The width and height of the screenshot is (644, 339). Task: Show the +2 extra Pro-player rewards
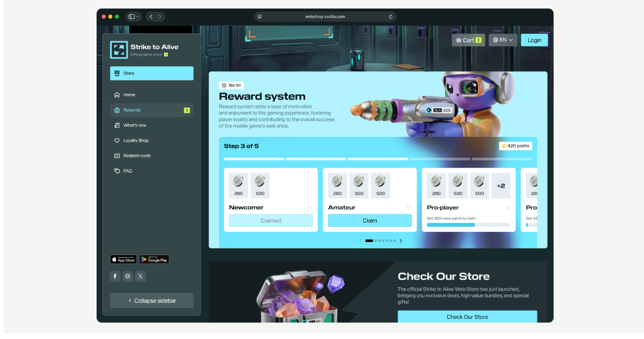pyautogui.click(x=501, y=186)
